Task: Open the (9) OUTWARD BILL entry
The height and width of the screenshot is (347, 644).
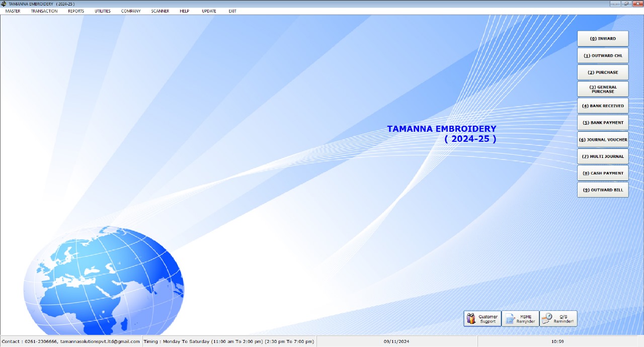Action: [603, 190]
